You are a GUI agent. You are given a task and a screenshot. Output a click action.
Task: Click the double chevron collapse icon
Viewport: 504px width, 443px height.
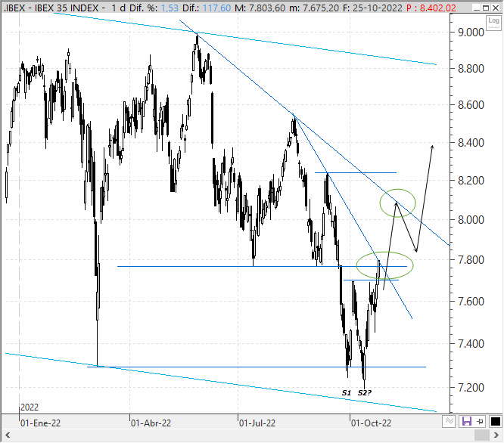point(449,421)
